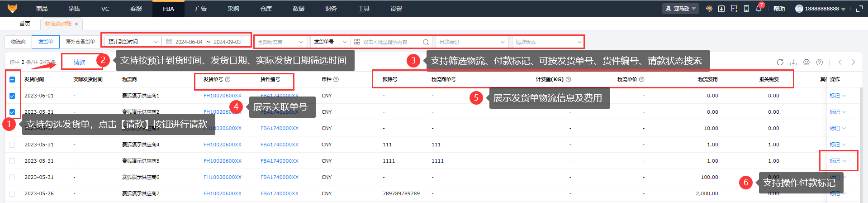868x203 pixels.
Task: Uncheck the 赛狐演示供应商2 row checkbox
Action: [x=12, y=112]
